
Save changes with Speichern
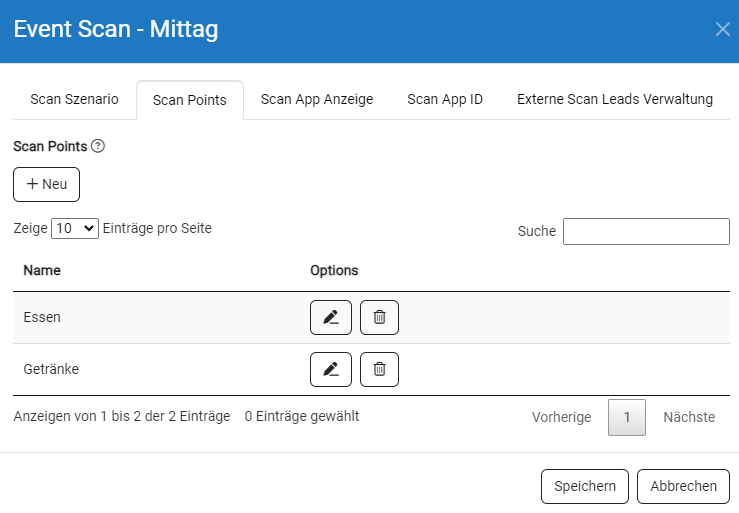pos(585,486)
